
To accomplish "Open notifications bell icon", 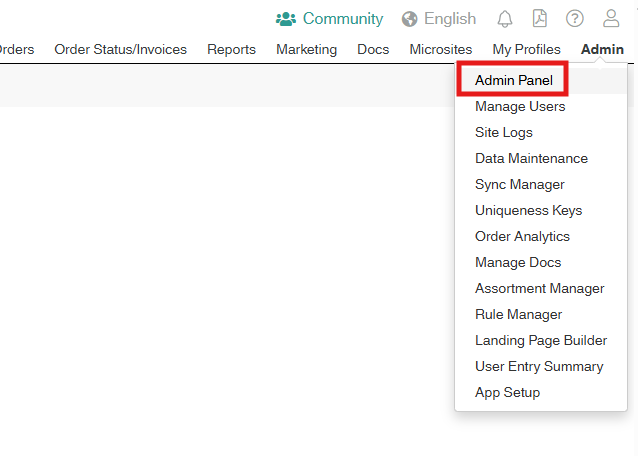I will [x=505, y=19].
